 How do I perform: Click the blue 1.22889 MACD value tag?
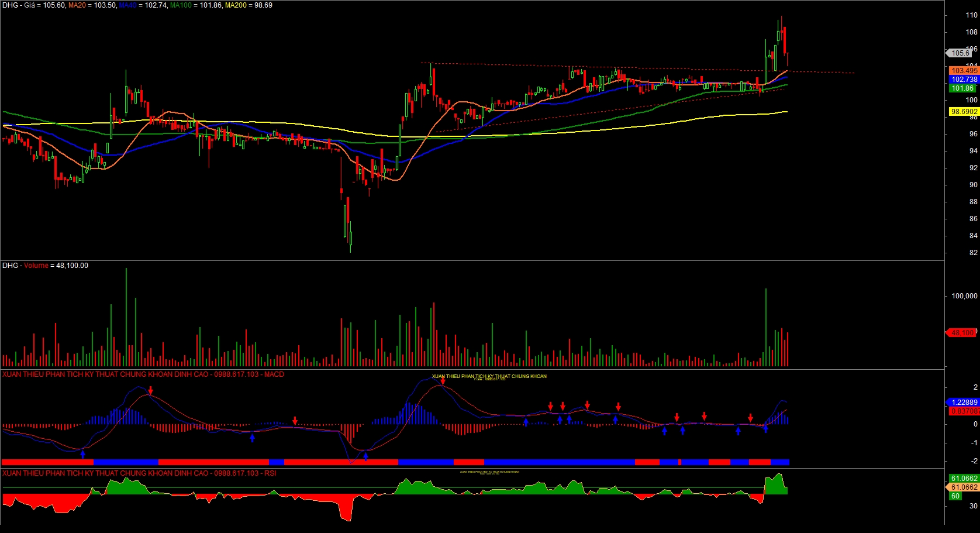[964, 403]
